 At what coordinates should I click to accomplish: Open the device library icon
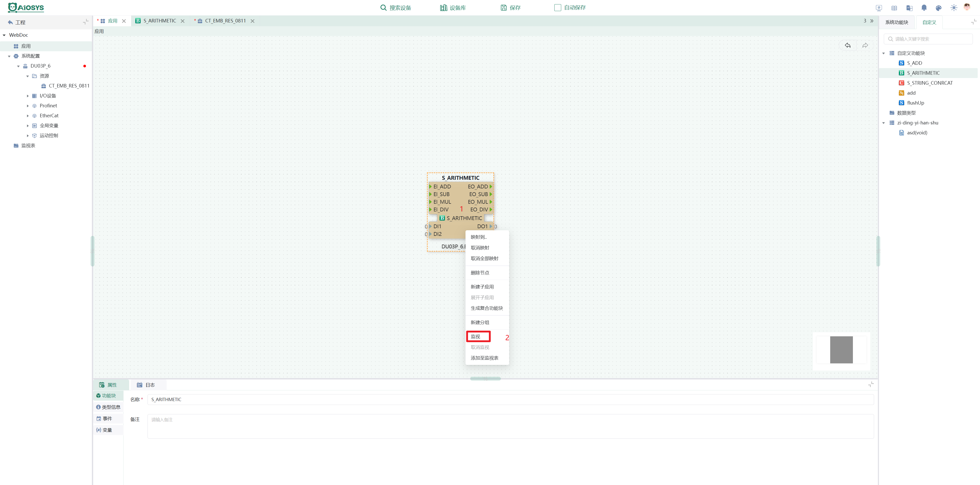(443, 8)
